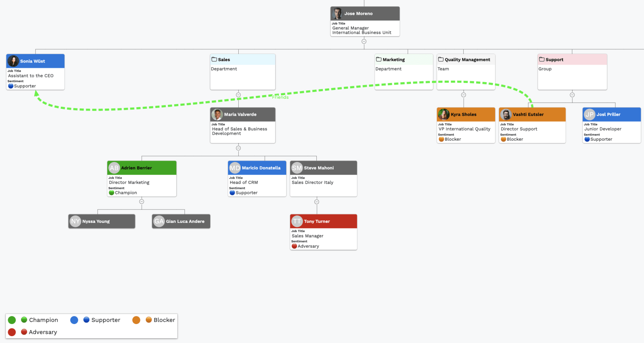
Task: Click the Quality Management folder icon
Action: click(x=441, y=59)
